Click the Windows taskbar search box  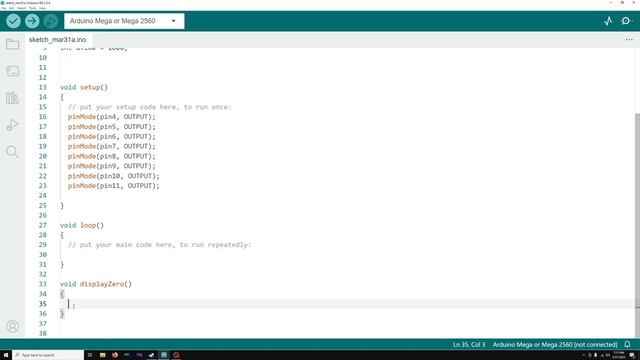48,355
